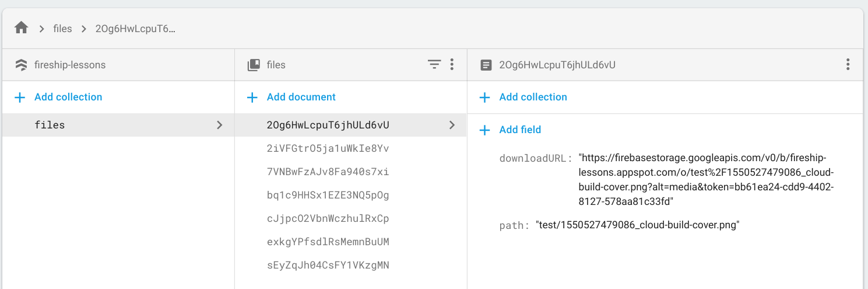Viewport: 868px width, 289px height.
Task: Click the document icon beside 2Og6HwLcpuT6jhULd6vU
Action: coord(486,65)
